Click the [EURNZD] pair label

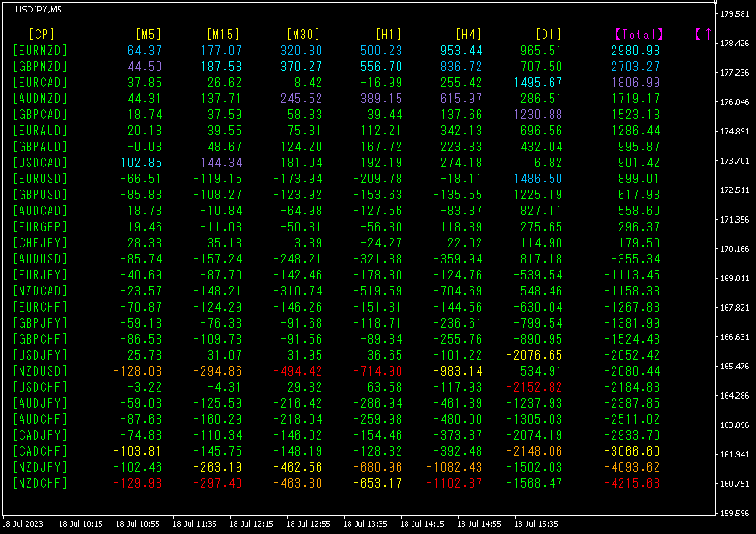point(40,51)
